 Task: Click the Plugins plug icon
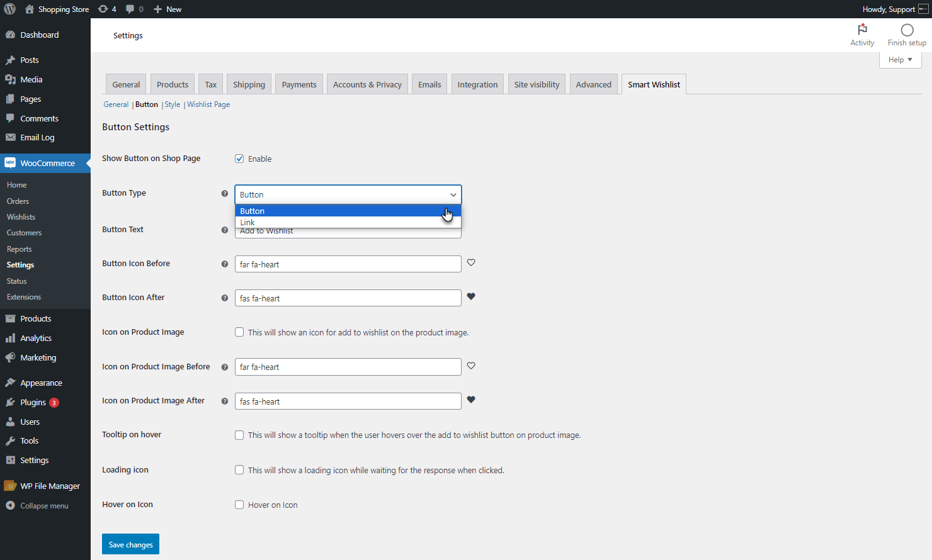click(x=10, y=402)
